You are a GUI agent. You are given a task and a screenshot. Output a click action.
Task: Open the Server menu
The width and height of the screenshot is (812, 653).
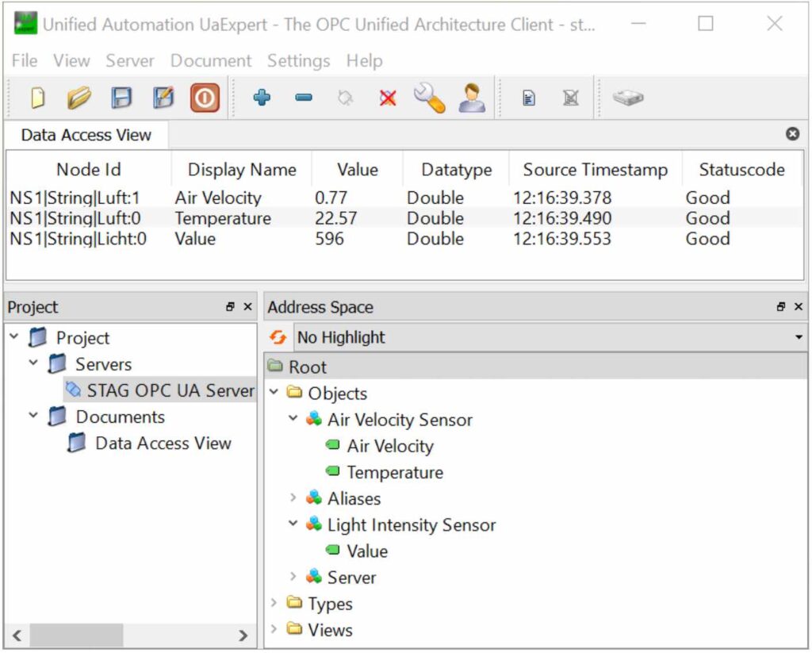pos(130,60)
